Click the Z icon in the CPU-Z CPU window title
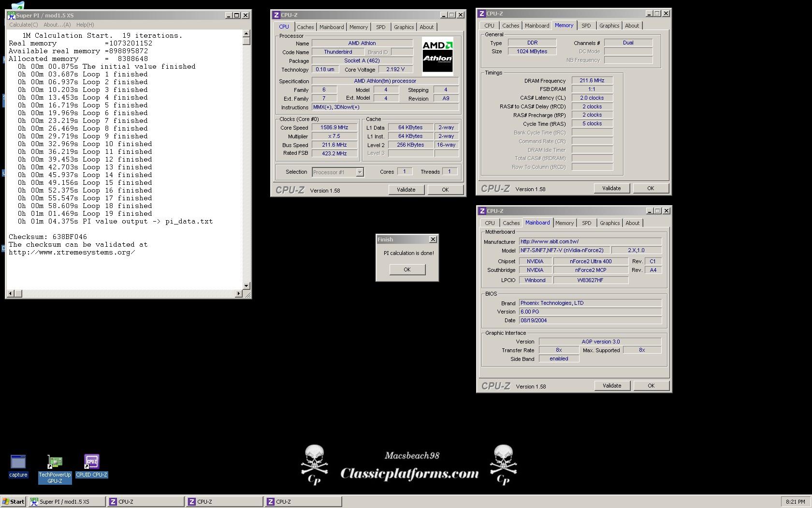The width and height of the screenshot is (812, 508). [x=276, y=15]
